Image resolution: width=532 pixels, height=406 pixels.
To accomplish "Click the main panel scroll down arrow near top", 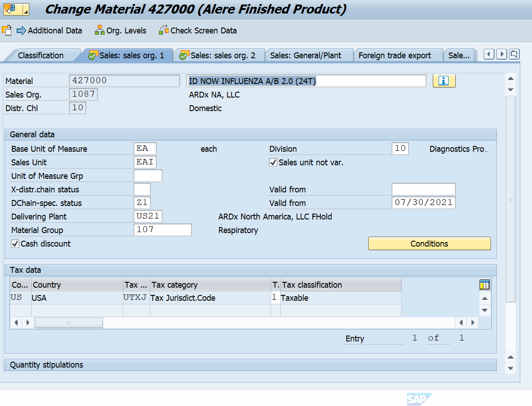I will pos(511,90).
